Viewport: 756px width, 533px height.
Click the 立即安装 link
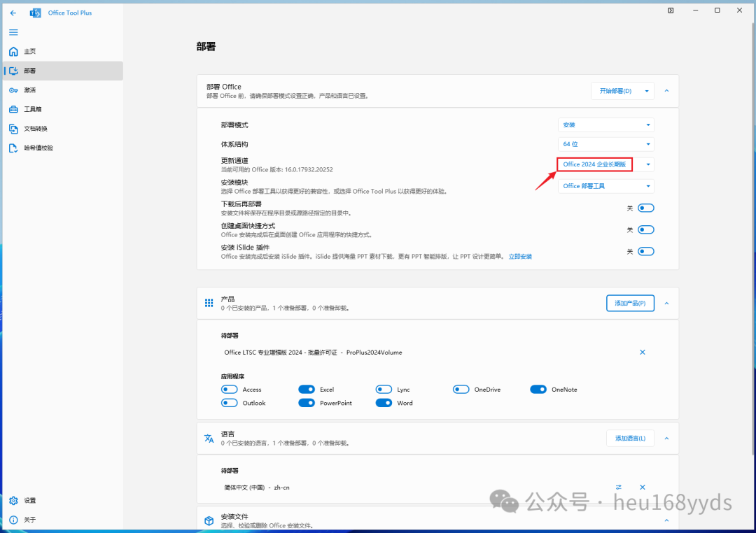coord(520,257)
